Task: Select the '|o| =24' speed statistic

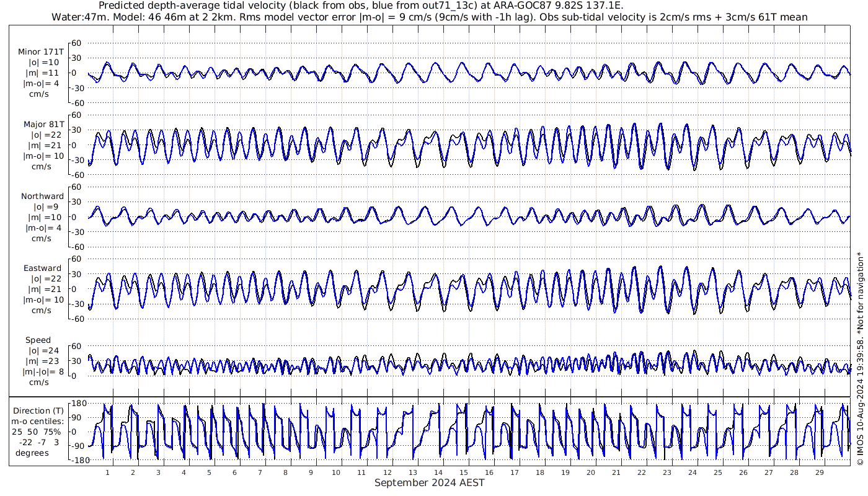Action: click(44, 351)
